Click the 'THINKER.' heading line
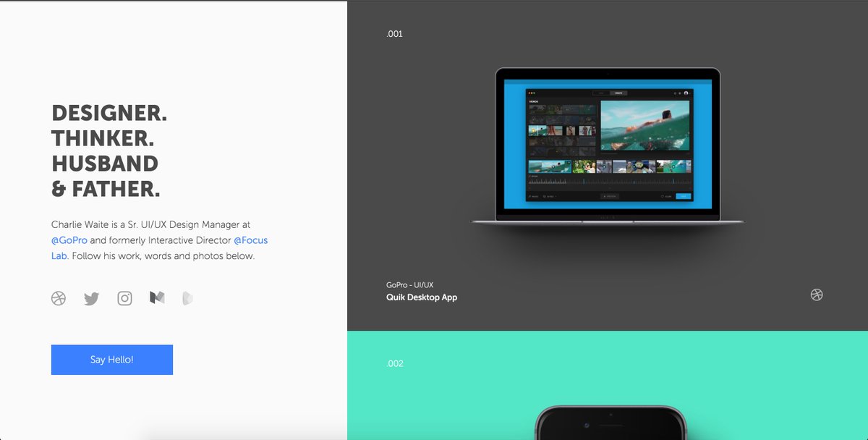 [x=103, y=138]
